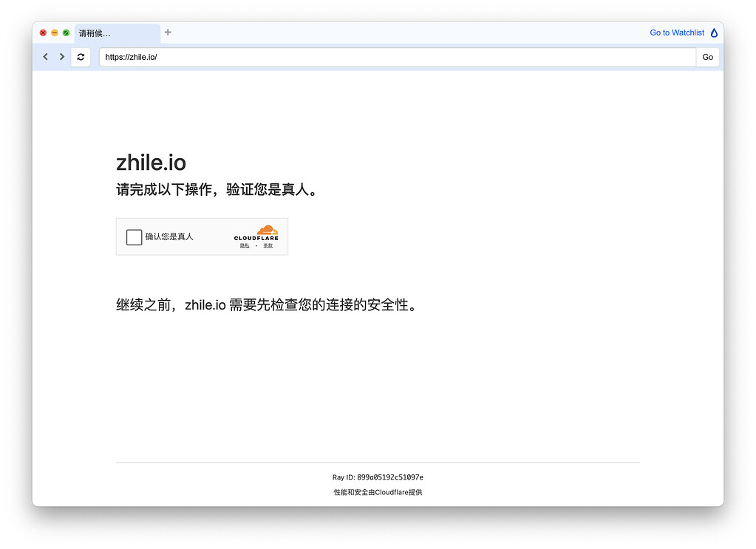Screen dimensions: 756x549
Task: Minimize the window using yellow button
Action: tap(55, 33)
